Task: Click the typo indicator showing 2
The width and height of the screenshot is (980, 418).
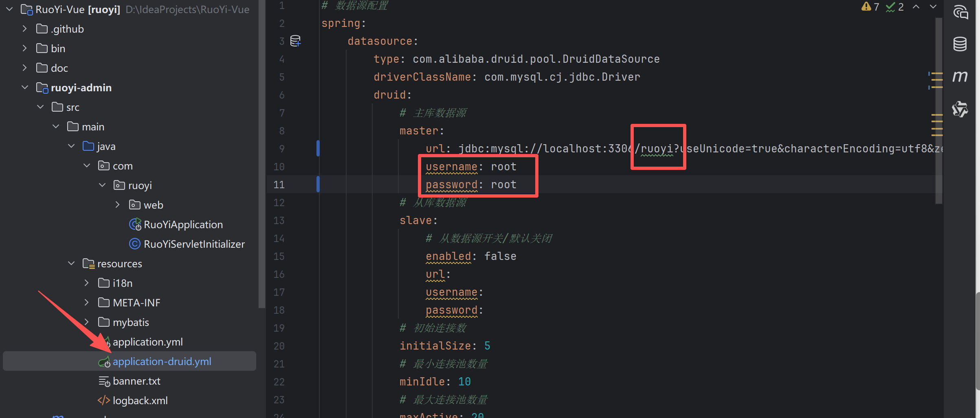Action: (894, 7)
